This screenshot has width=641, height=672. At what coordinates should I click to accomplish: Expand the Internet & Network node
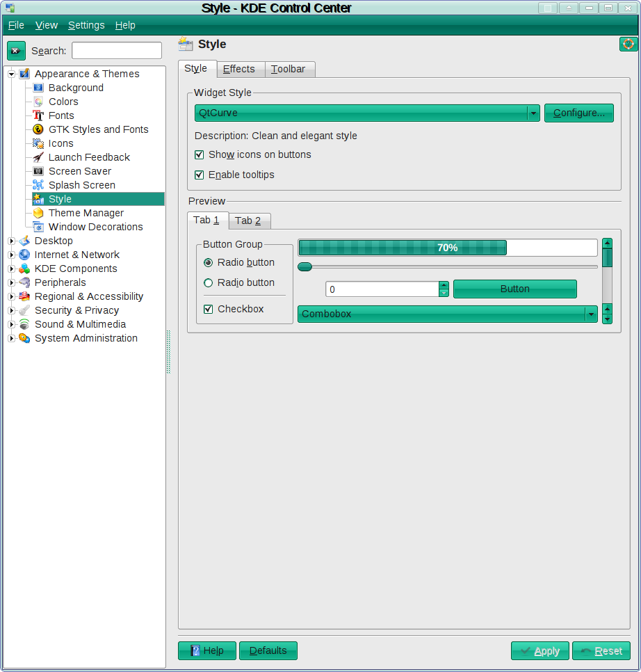(x=12, y=255)
